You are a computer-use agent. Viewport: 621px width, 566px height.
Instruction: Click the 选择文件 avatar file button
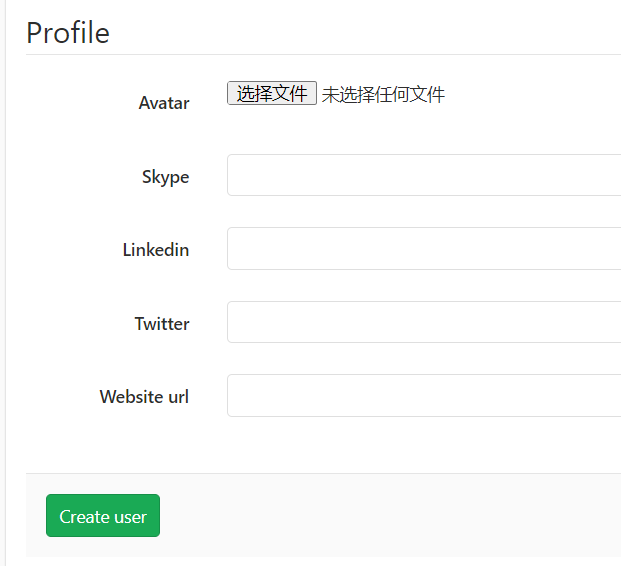pyautogui.click(x=272, y=93)
